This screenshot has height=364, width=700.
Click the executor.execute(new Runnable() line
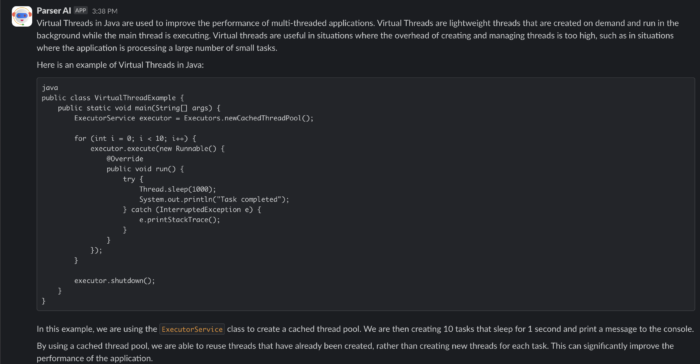click(157, 149)
